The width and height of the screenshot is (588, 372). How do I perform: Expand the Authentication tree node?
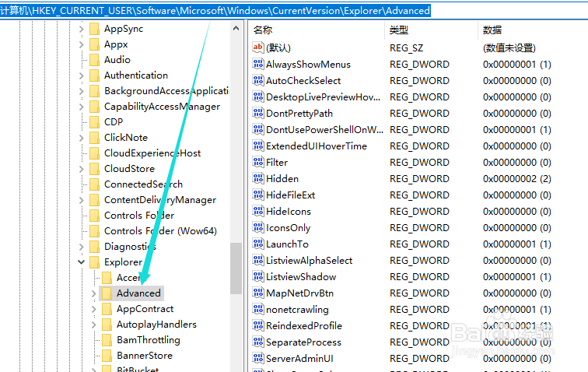82,75
